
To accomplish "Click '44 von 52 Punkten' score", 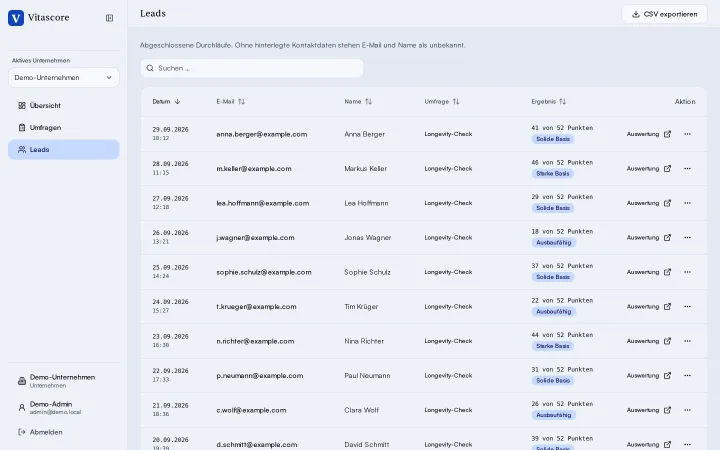I will point(562,335).
